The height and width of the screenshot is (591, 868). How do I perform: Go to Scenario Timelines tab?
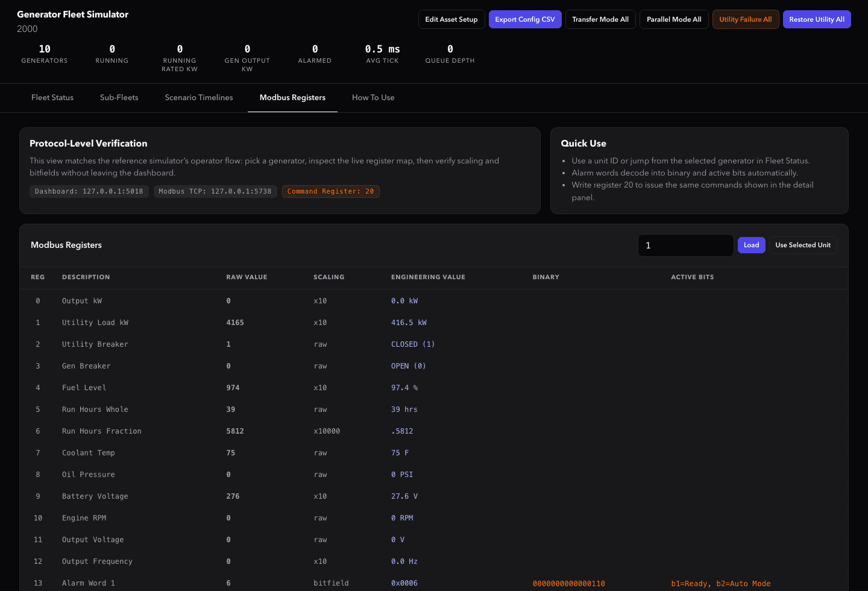[x=199, y=98]
